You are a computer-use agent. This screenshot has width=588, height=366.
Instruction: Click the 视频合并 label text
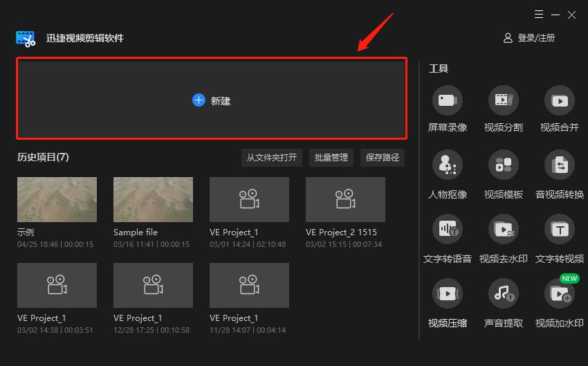point(560,127)
